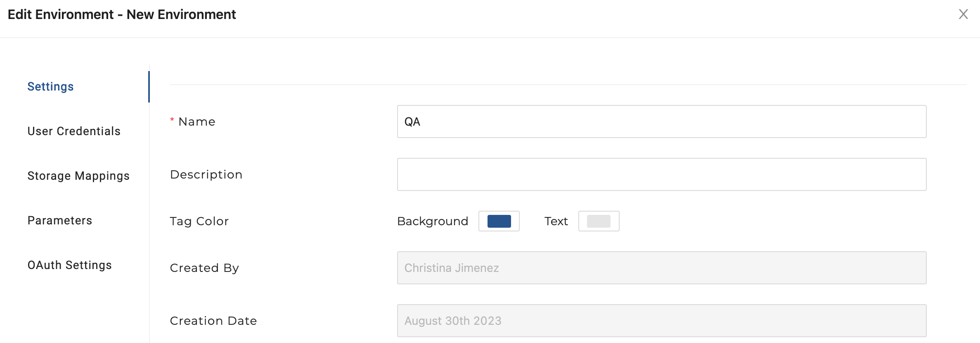This screenshot has width=980, height=343.
Task: Open the User Credentials section
Action: click(x=74, y=131)
